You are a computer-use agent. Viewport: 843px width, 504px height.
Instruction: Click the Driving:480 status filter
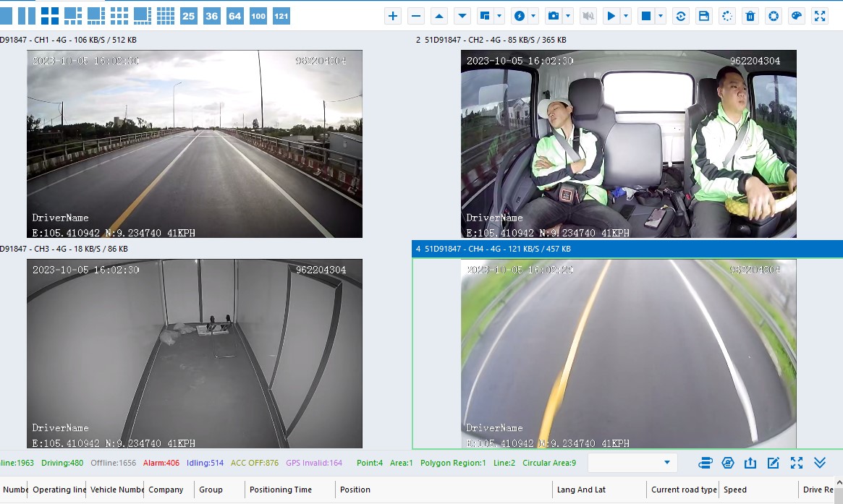(62, 463)
